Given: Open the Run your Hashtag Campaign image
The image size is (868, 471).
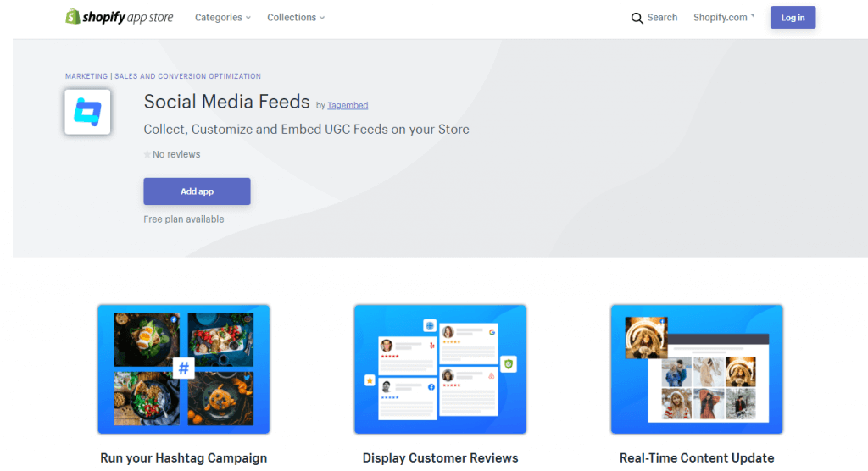Looking at the screenshot, I should [x=184, y=369].
